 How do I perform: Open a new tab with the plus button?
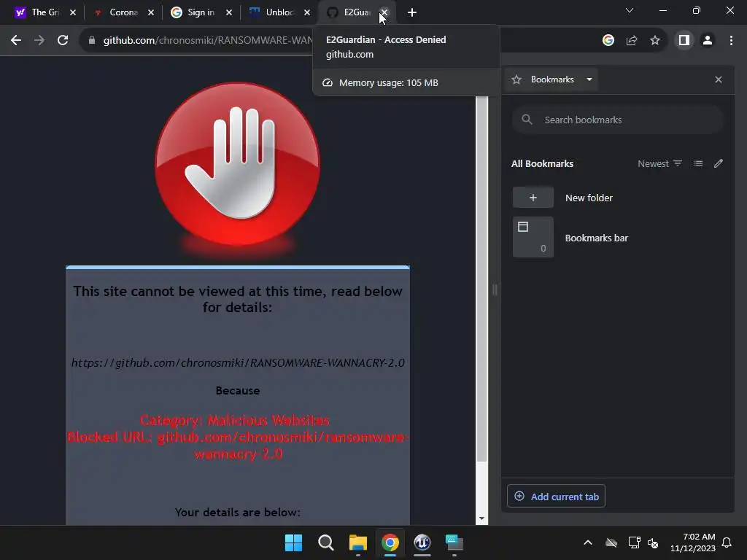(412, 13)
